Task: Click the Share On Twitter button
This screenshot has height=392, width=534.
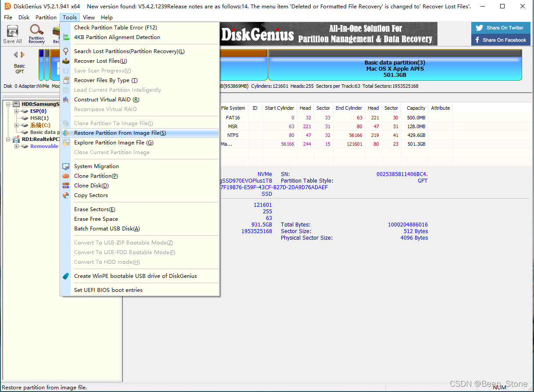Action: pyautogui.click(x=500, y=28)
